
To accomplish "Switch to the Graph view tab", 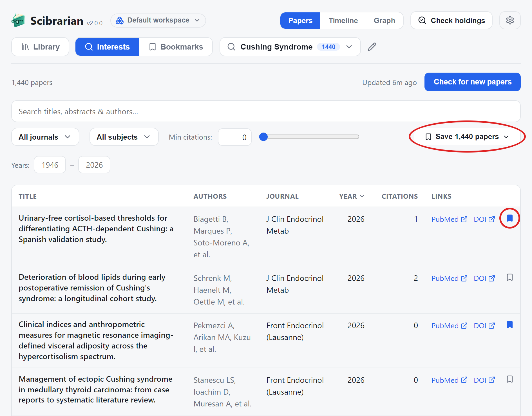I will [x=384, y=21].
